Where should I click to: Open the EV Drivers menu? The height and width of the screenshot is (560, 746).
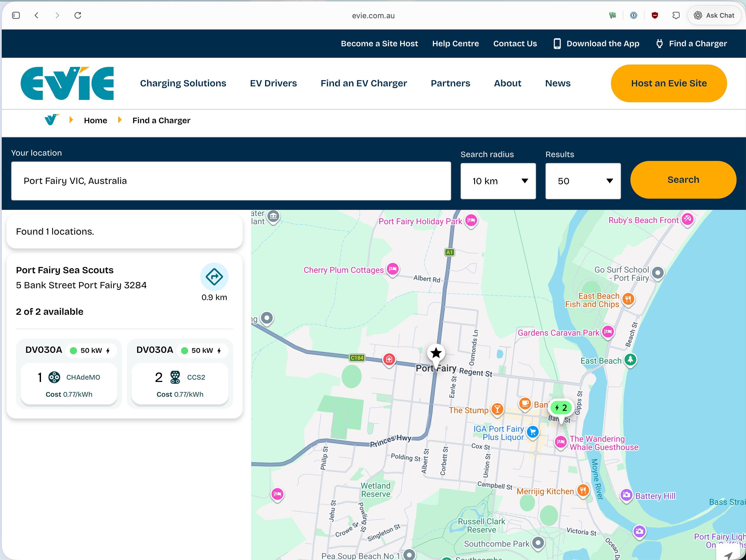[x=274, y=83]
